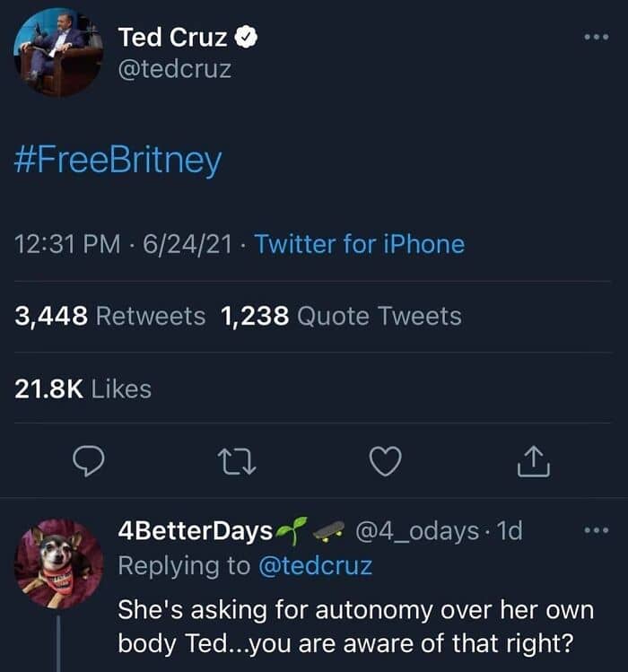Tap the verified badge beside Ted Cruz
Viewport: 628px width, 672px height.
point(246,38)
